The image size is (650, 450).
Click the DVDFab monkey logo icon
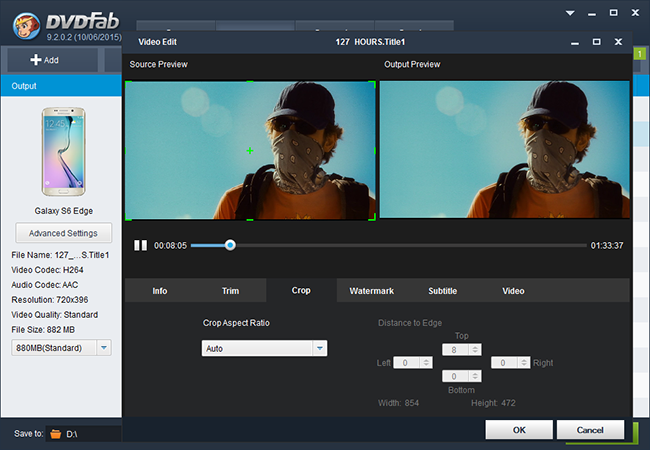coord(26,26)
